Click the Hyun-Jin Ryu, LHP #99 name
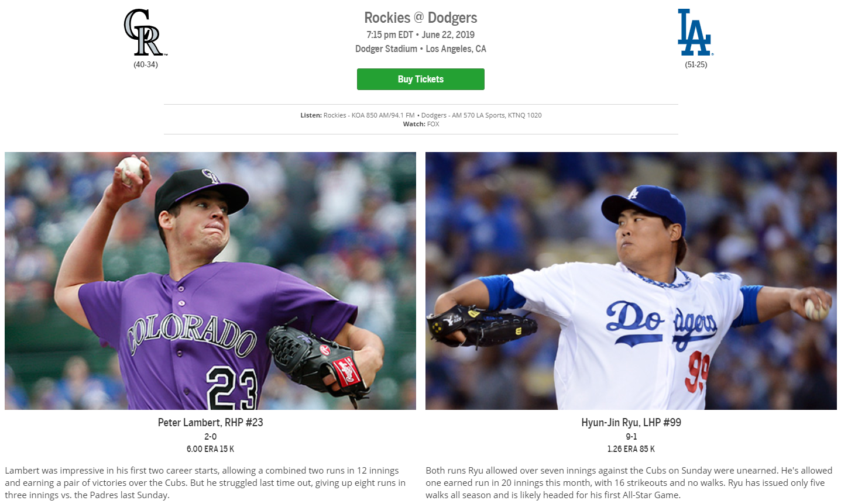Screen dimensions: 841x504 click(x=631, y=422)
